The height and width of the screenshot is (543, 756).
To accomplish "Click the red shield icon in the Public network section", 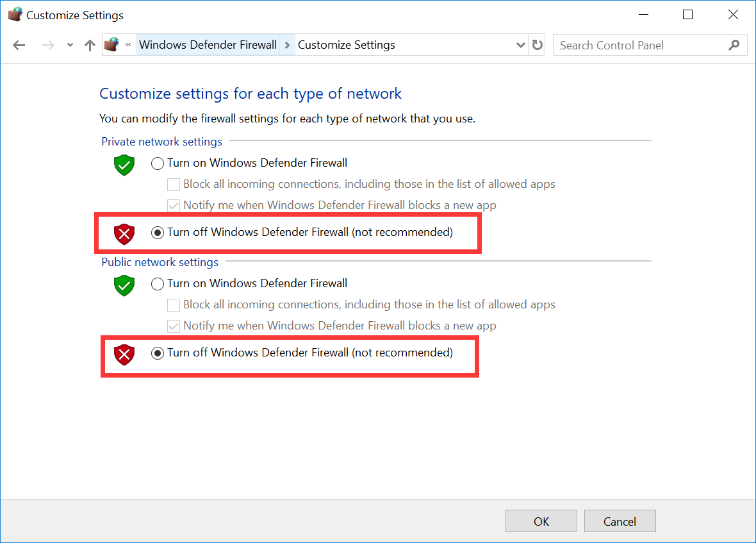I will 124,355.
